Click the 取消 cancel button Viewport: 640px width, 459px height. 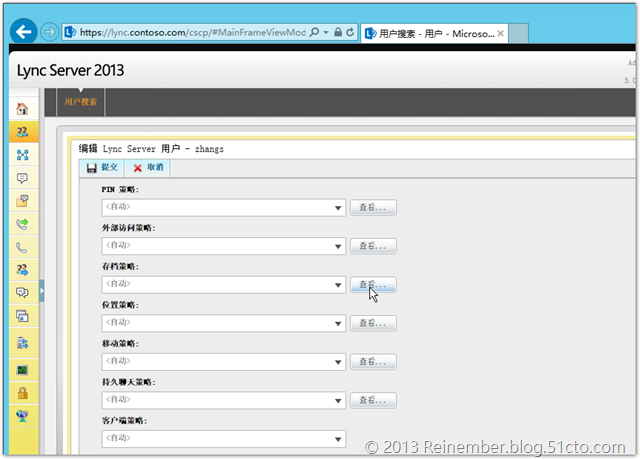(x=148, y=168)
